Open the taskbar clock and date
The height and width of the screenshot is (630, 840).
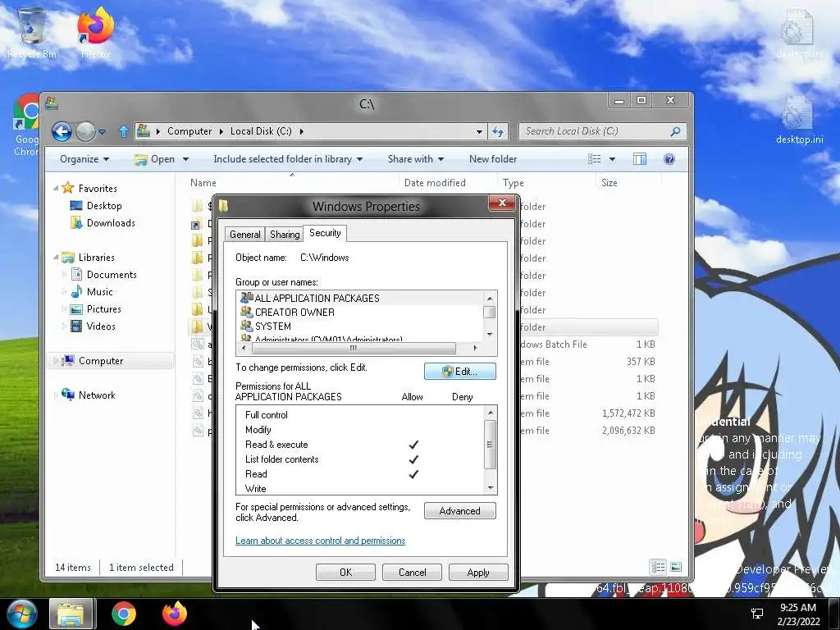(798, 614)
